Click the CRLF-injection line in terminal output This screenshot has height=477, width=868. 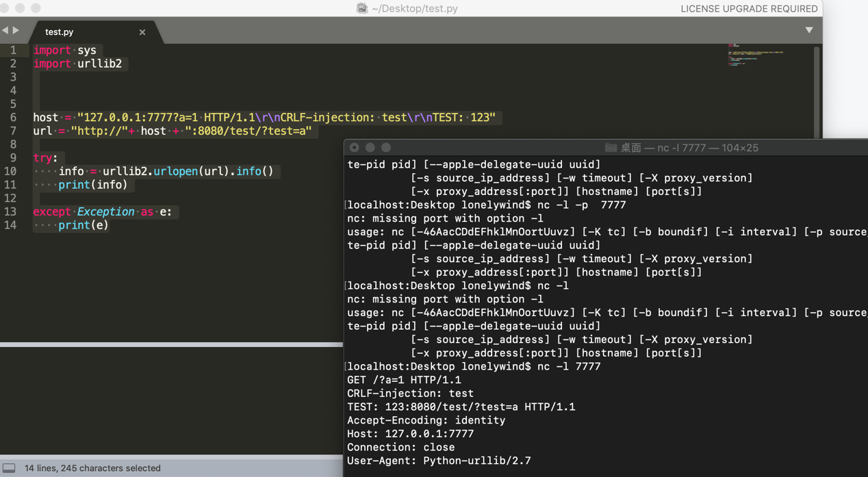(410, 394)
